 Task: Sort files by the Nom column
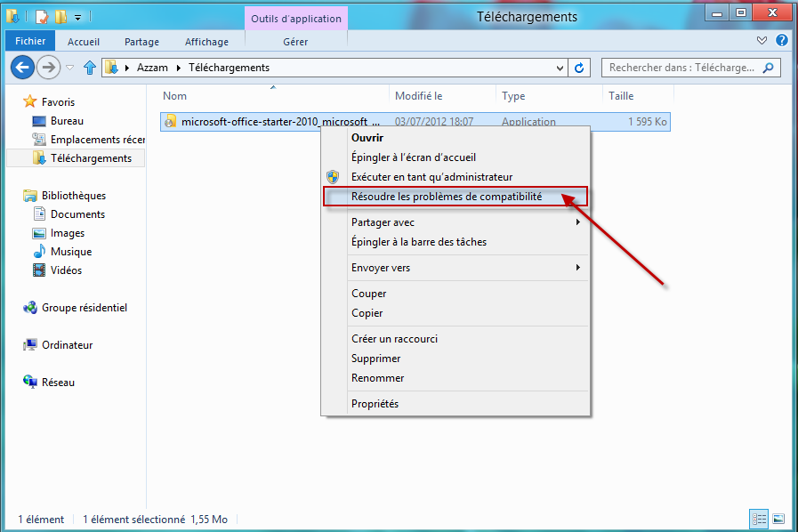tap(175, 96)
